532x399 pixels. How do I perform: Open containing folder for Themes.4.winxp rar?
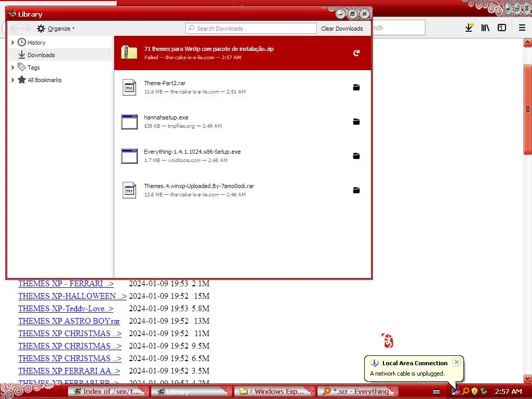[x=356, y=190]
